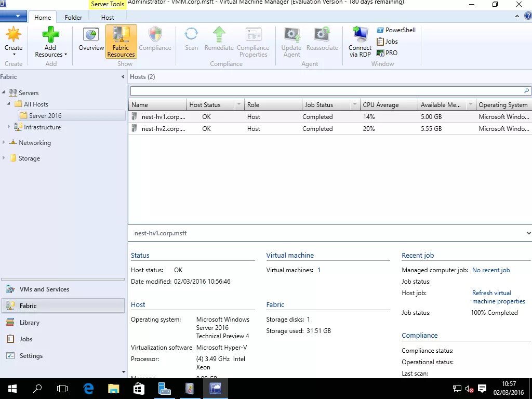This screenshot has width=532, height=399.
Task: Click the Scan ribbon icon
Action: (x=191, y=34)
